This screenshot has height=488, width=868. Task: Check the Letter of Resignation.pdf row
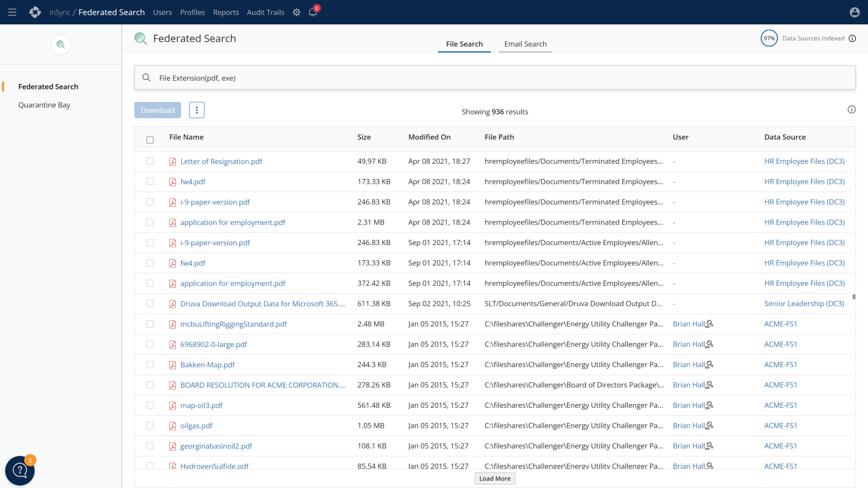[x=150, y=162]
